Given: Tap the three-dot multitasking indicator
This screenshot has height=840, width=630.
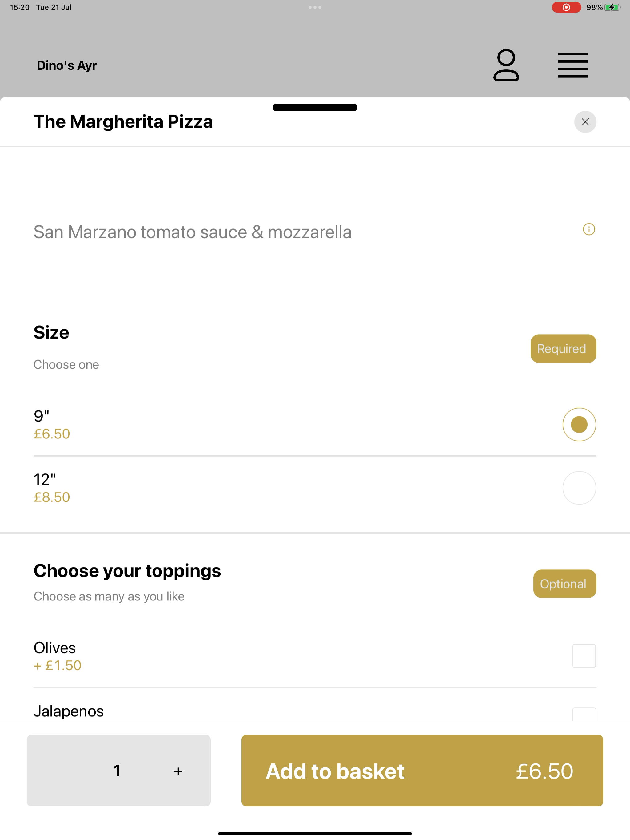Looking at the screenshot, I should point(315,7).
